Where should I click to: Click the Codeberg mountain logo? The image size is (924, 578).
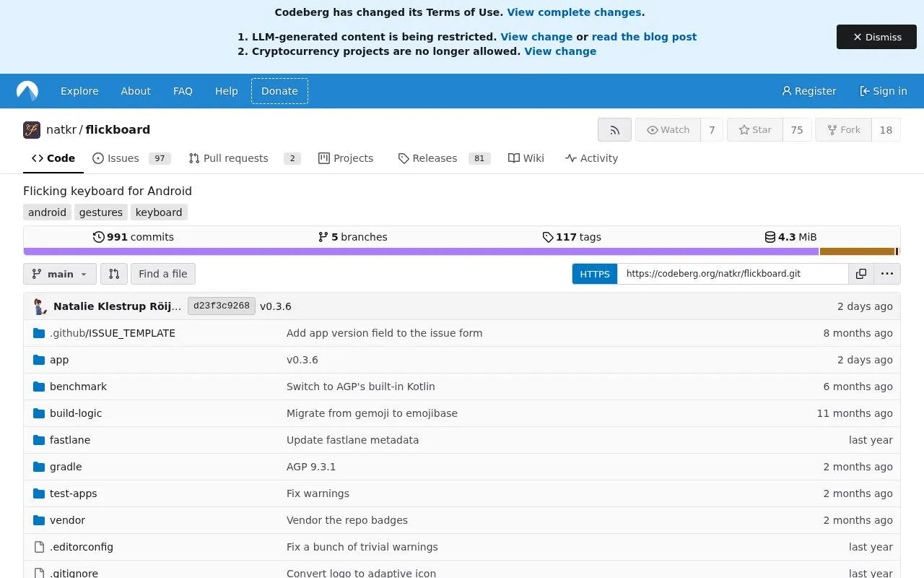tap(27, 91)
